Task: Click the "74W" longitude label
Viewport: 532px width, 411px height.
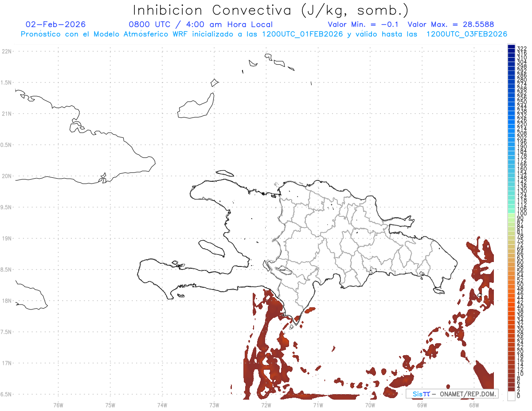Action: (162, 404)
